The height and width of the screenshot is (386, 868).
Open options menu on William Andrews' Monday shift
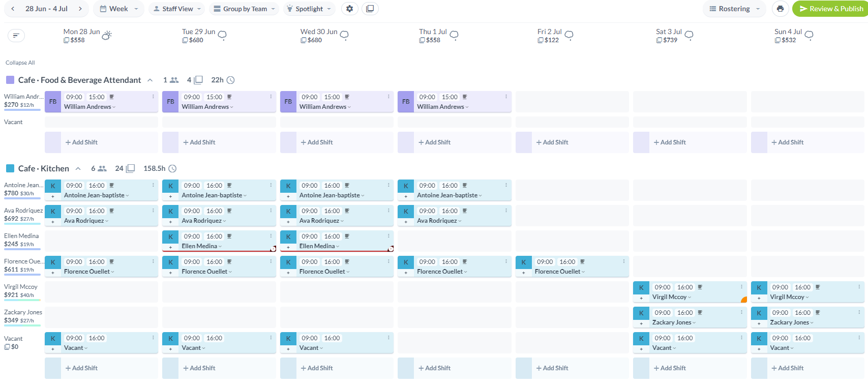click(153, 97)
